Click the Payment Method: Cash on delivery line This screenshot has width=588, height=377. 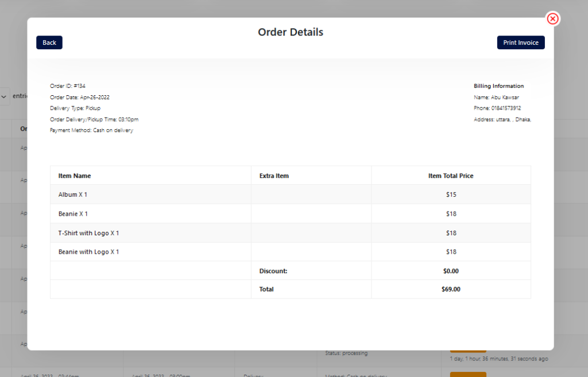[91, 130]
